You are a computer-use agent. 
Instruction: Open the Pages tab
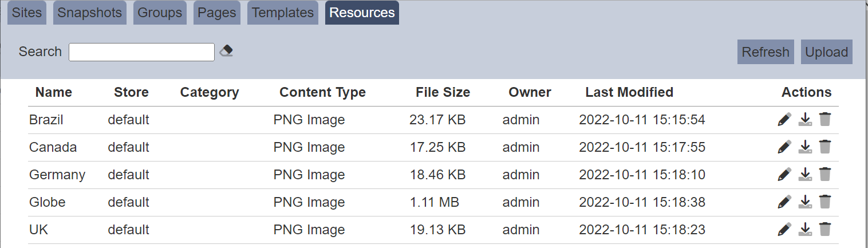coord(217,13)
